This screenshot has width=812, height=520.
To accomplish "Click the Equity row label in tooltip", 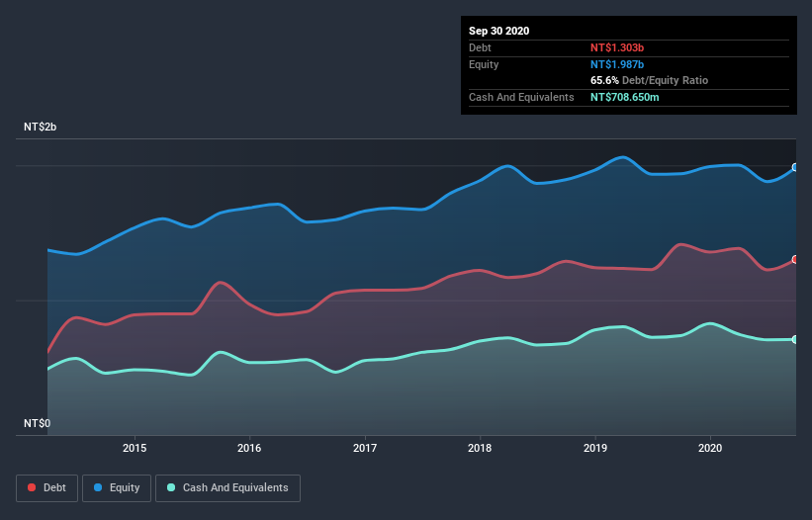I will point(484,64).
